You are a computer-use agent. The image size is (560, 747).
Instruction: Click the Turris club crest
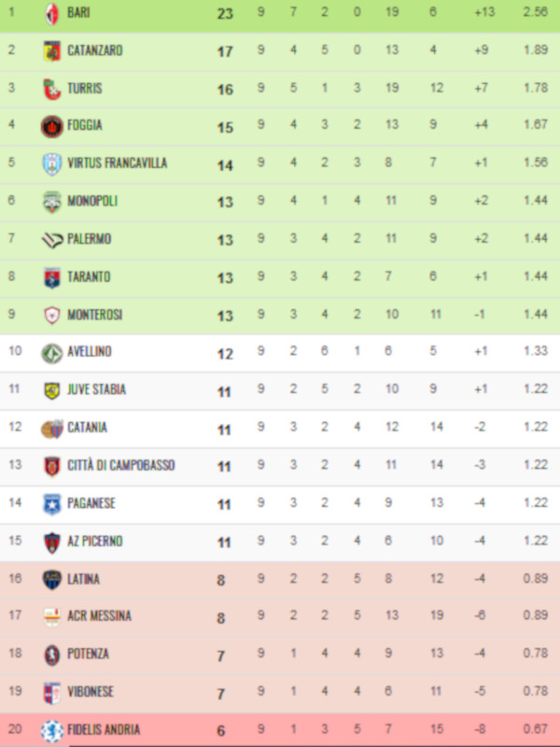[x=51, y=89]
